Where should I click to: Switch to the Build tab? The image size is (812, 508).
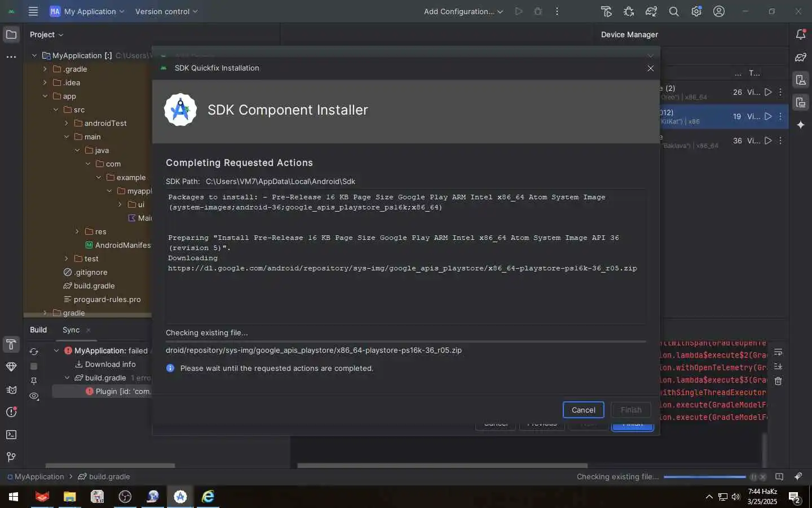38,330
